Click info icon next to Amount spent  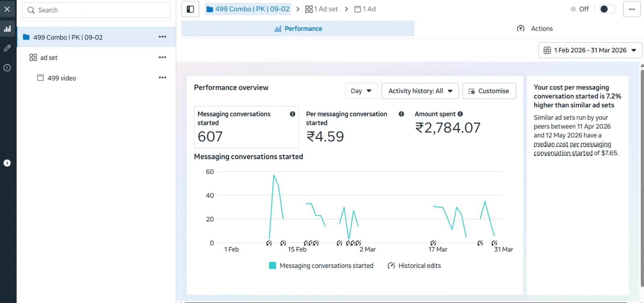pos(460,114)
